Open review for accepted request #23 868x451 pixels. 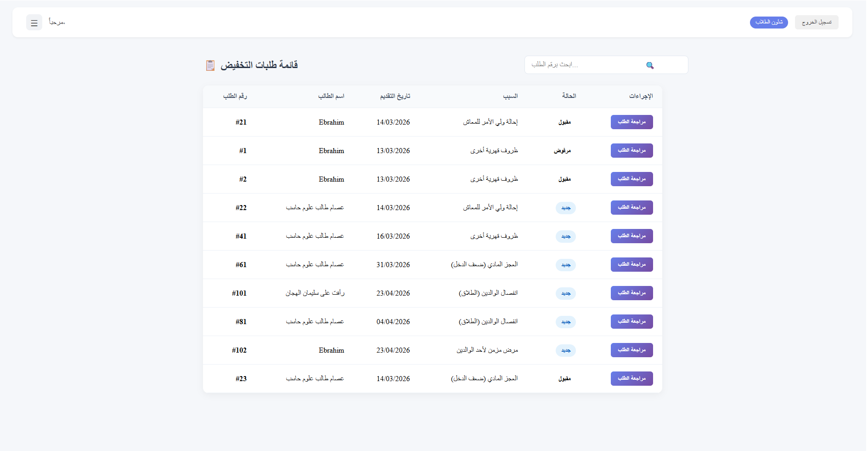coord(631,378)
